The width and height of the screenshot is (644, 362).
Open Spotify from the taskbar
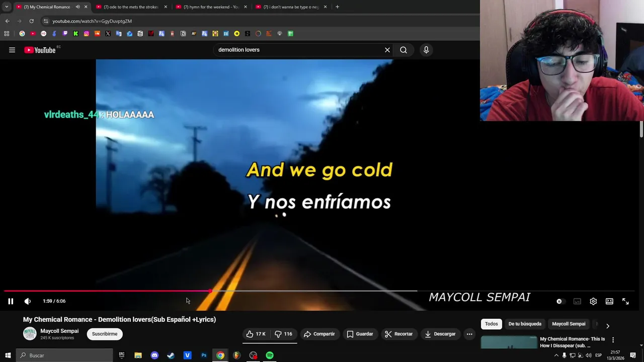[270, 355]
